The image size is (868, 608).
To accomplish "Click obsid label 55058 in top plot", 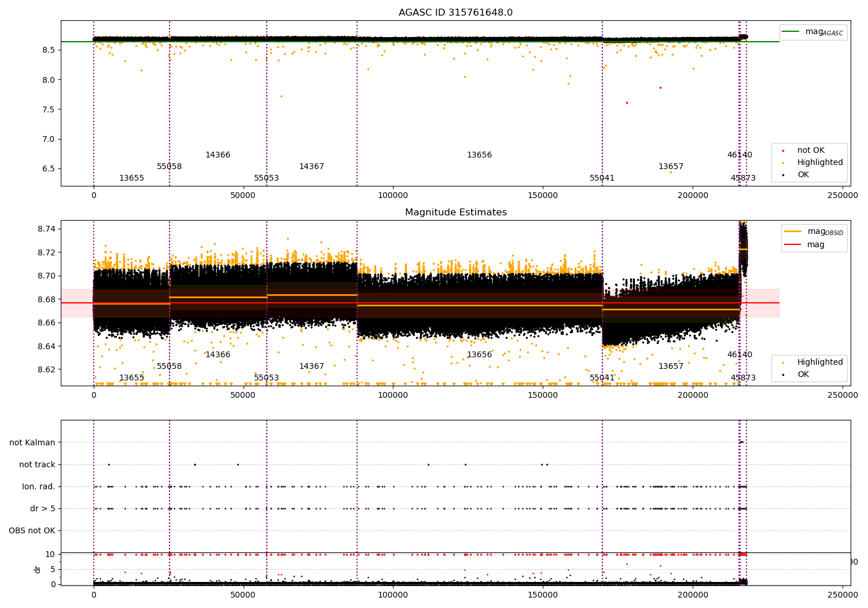I will pyautogui.click(x=169, y=167).
